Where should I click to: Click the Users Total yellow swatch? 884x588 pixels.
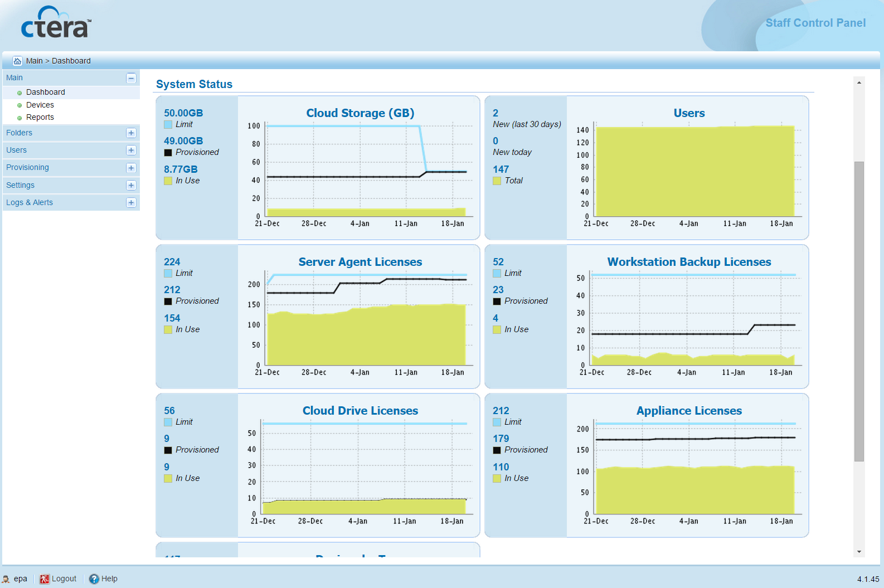(x=497, y=181)
